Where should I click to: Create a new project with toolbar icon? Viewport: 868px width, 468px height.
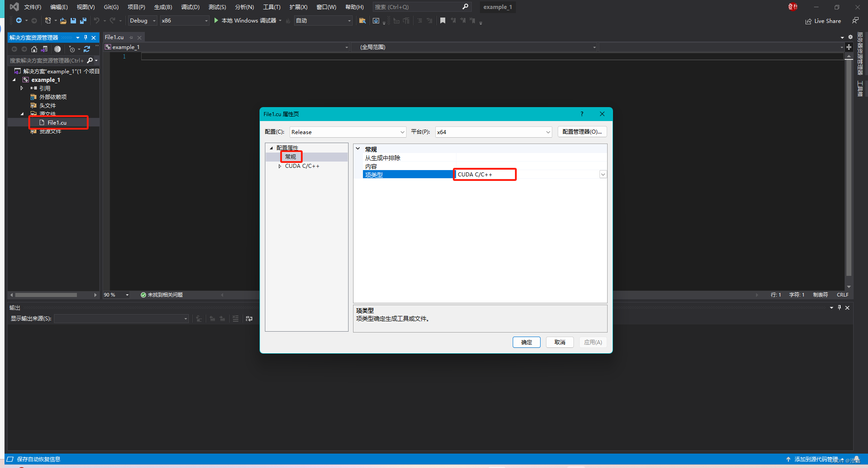pos(48,20)
